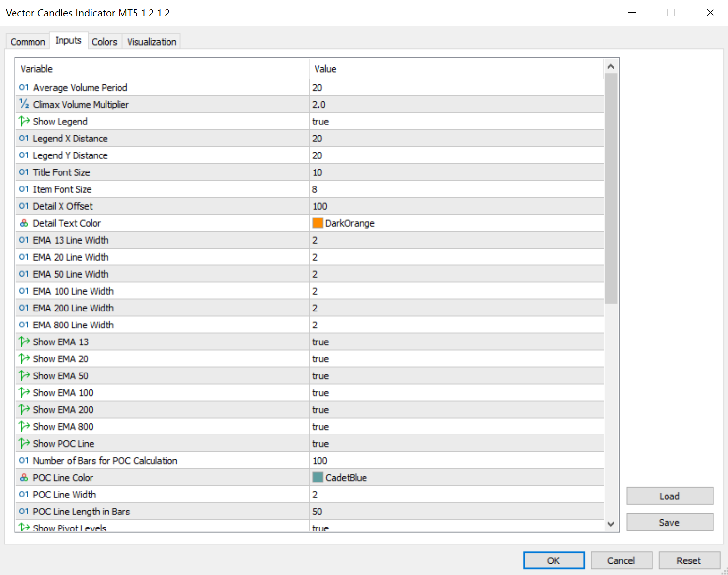This screenshot has width=728, height=575.
Task: Click the integer icon beside Legend Y Distance
Action: (24, 155)
